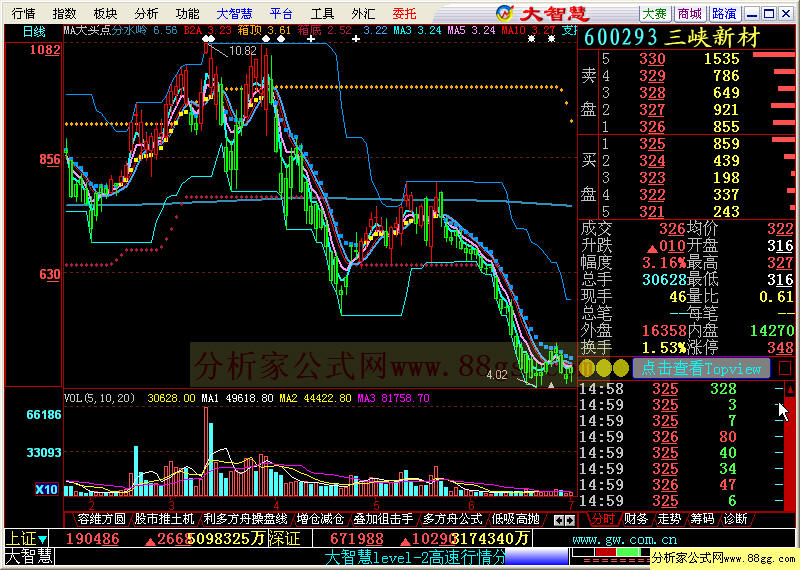The height and width of the screenshot is (570, 800).
Task: Click the 10.82 high price marker
Action: (x=243, y=51)
